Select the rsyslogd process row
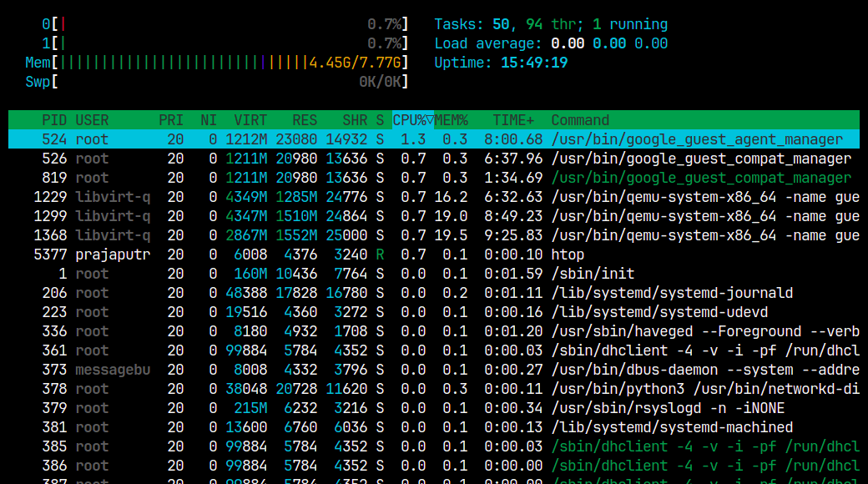 coord(434,408)
